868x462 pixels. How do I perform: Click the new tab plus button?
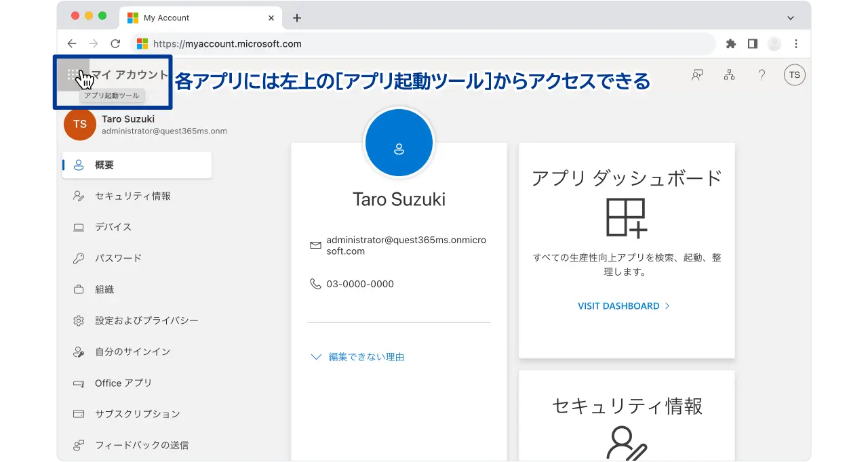click(296, 18)
